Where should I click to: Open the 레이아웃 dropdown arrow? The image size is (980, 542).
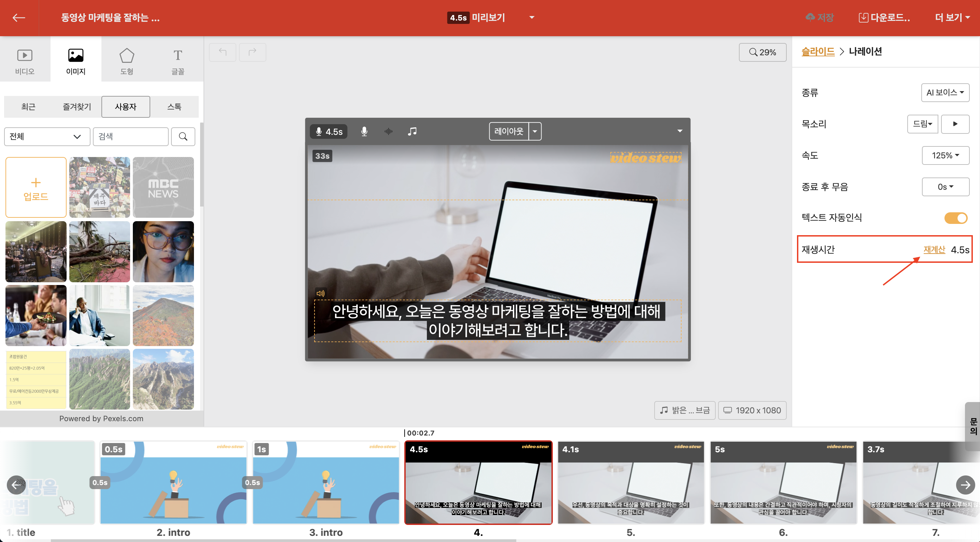tap(535, 132)
